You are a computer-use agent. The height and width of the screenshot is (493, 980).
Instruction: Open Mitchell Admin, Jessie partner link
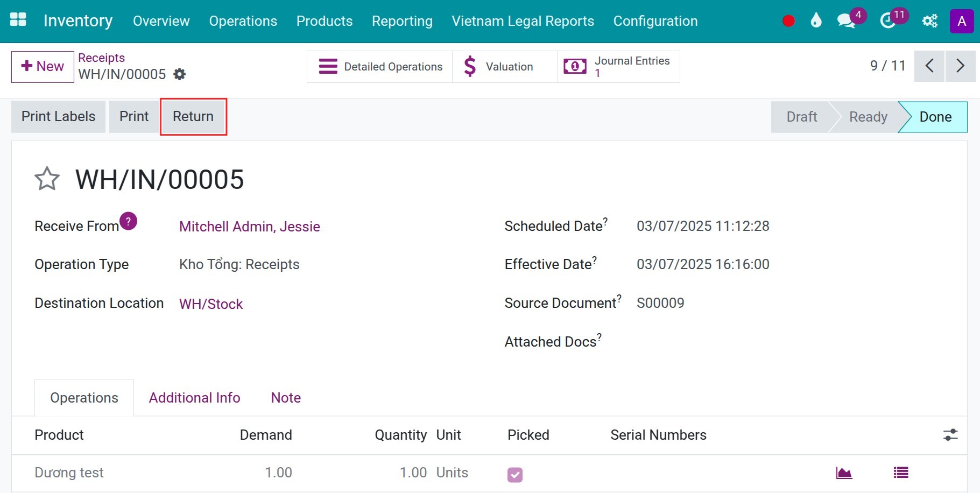coord(250,227)
